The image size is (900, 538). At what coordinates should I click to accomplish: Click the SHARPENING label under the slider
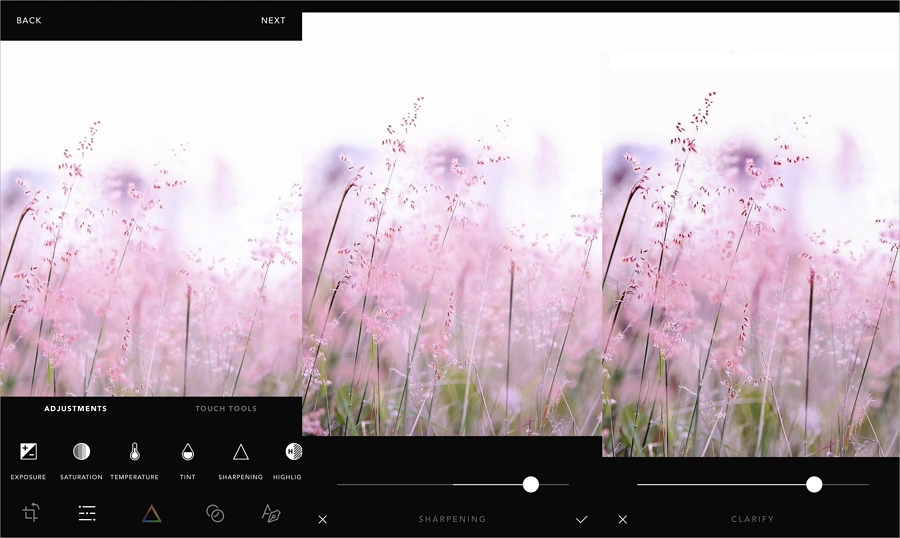coord(452,519)
